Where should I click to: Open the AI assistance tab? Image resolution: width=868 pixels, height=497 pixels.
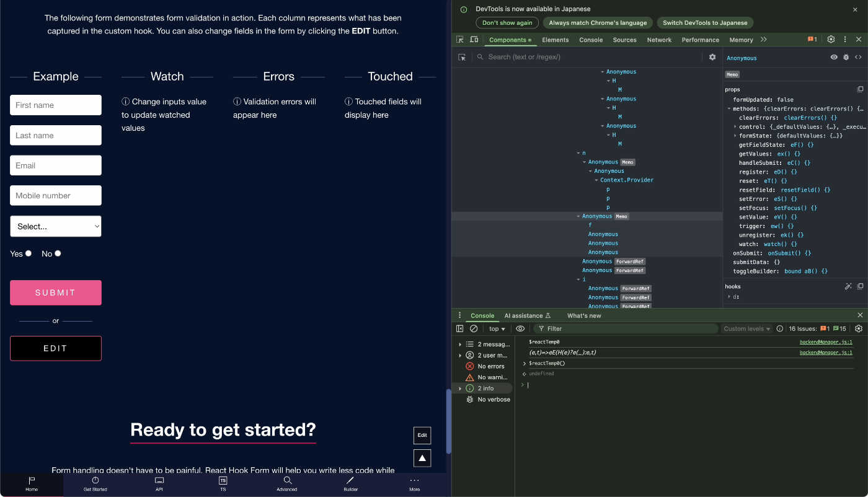[x=524, y=315]
